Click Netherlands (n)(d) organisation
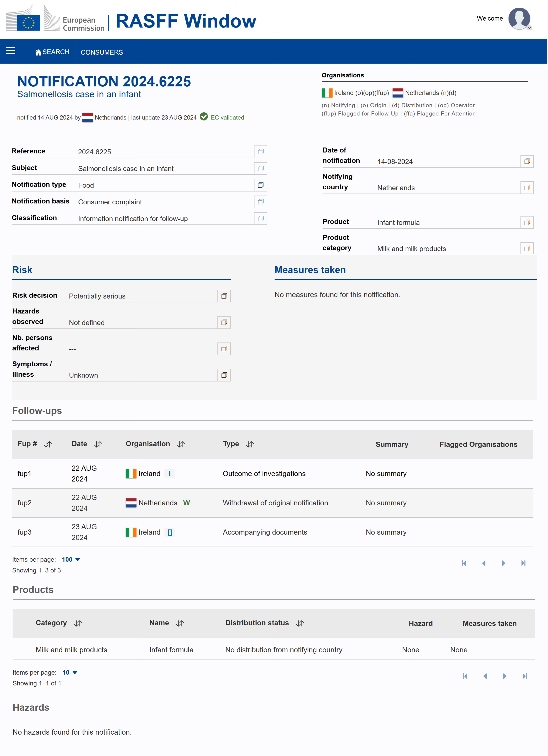The height and width of the screenshot is (756, 548). coord(425,93)
